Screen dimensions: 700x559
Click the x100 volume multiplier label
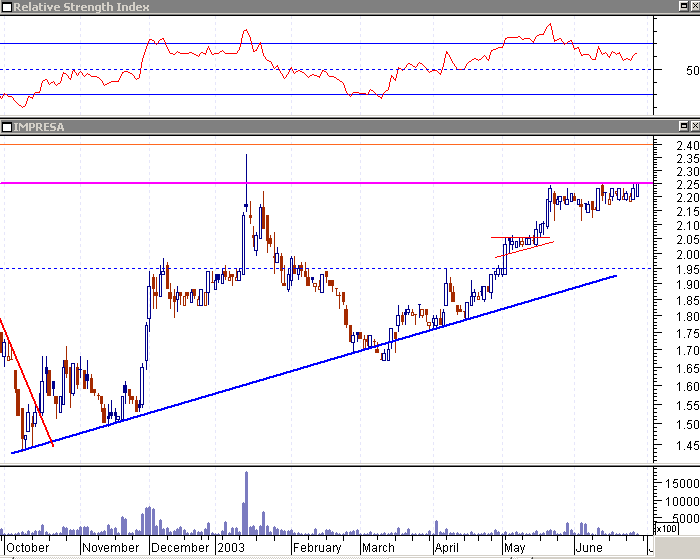pos(666,529)
